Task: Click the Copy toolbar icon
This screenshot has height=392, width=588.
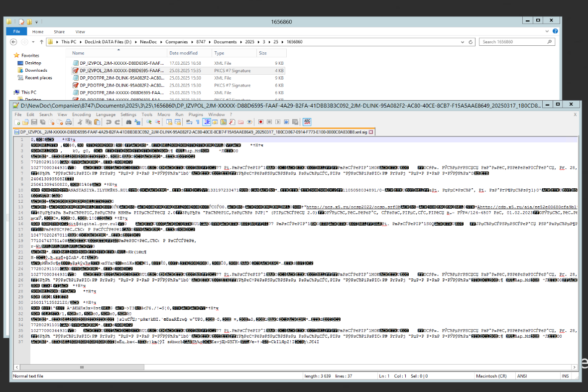Action: [89, 122]
